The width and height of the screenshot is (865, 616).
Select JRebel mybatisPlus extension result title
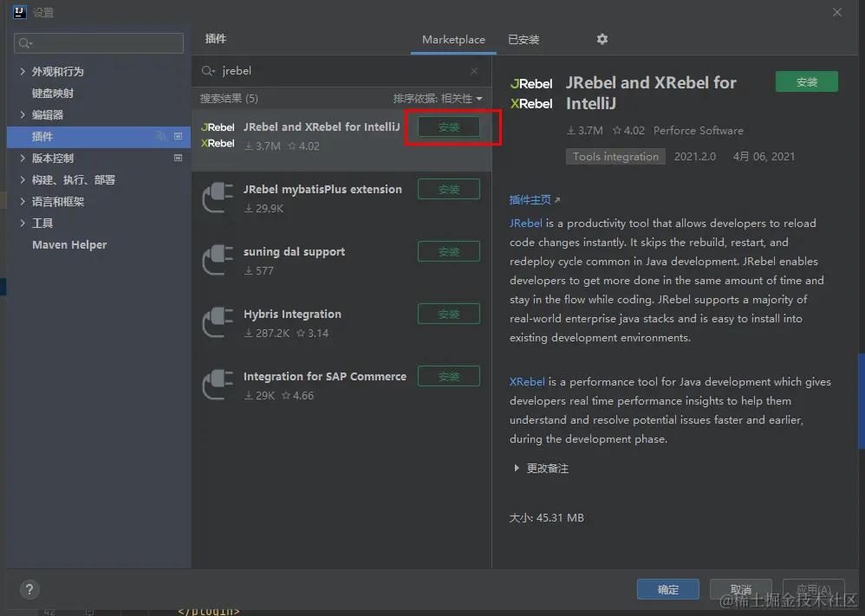click(322, 189)
